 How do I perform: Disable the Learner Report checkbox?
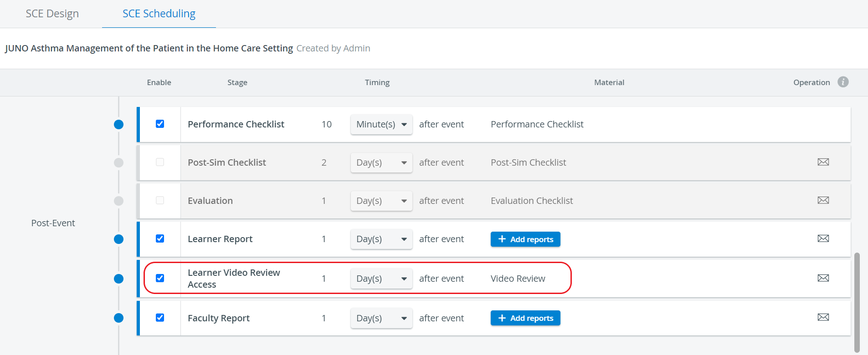(x=160, y=238)
